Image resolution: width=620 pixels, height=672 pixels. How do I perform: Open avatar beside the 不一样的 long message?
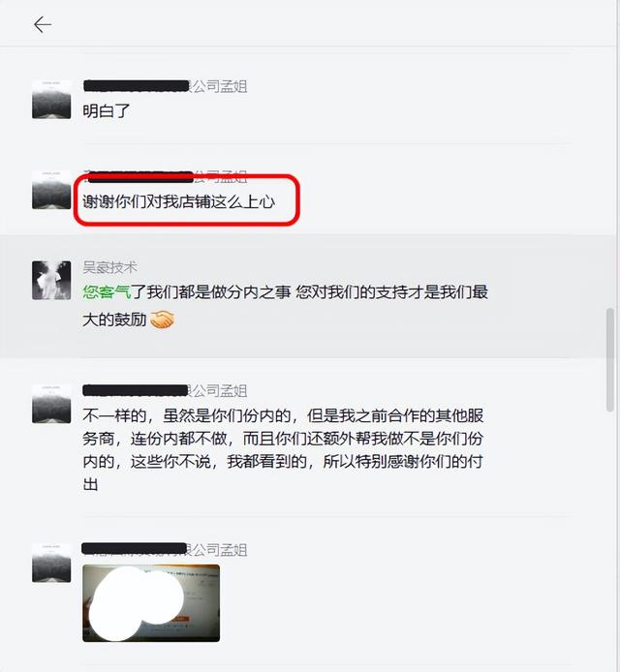tap(51, 404)
